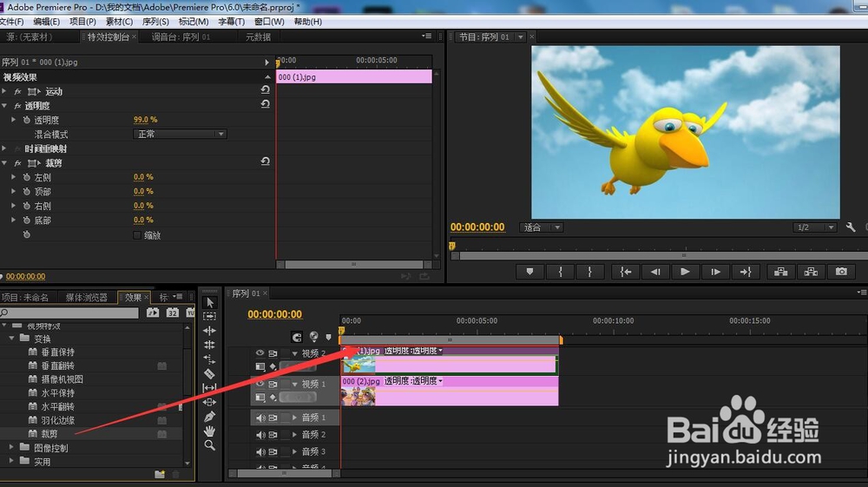Screen dimensions: 868x487
Task: Mute the 音频 1 track speaker
Action: pos(260,418)
